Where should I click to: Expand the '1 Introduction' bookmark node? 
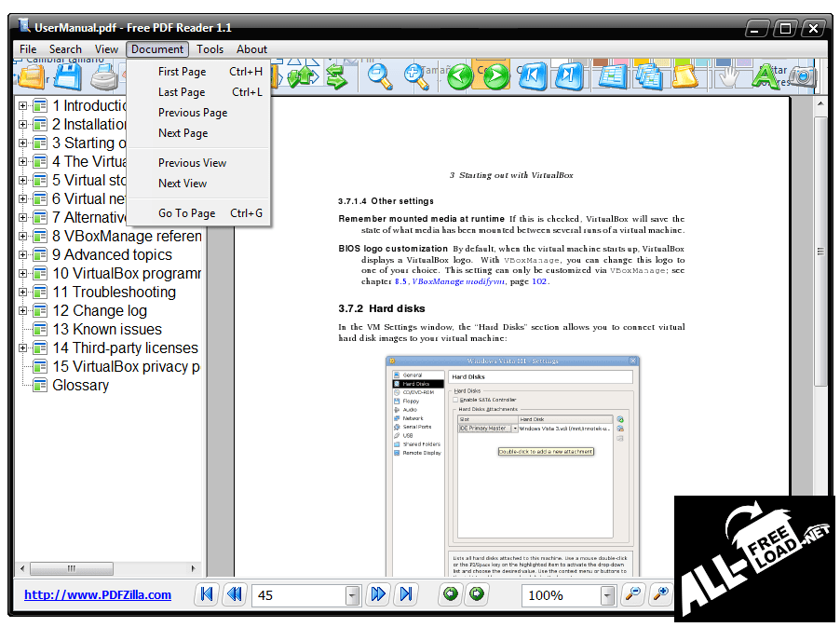tap(22, 105)
